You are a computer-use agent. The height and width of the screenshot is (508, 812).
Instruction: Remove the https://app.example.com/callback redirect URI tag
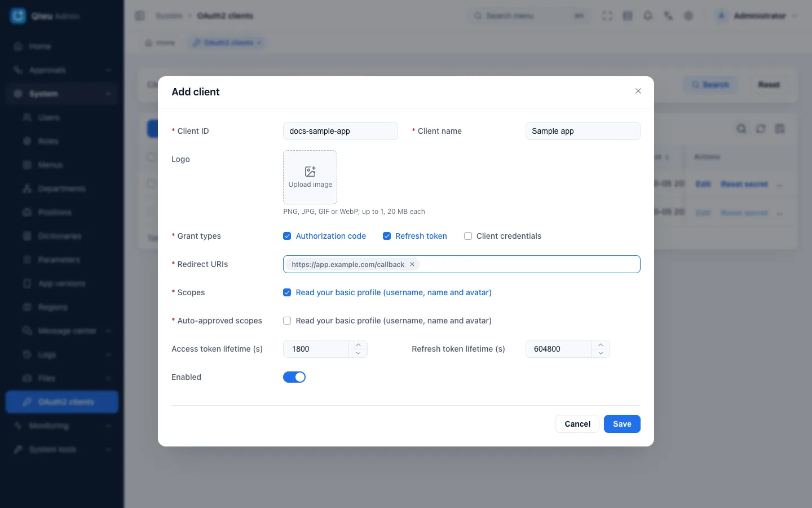(x=412, y=264)
